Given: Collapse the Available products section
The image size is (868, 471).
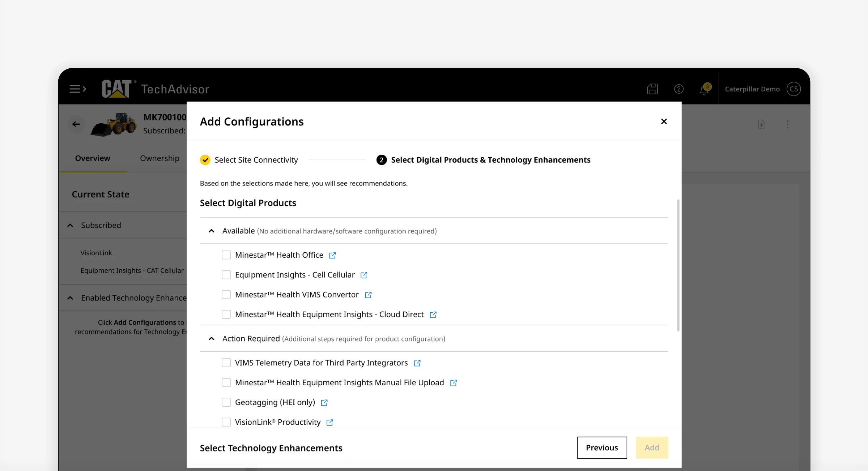Looking at the screenshot, I should (212, 231).
